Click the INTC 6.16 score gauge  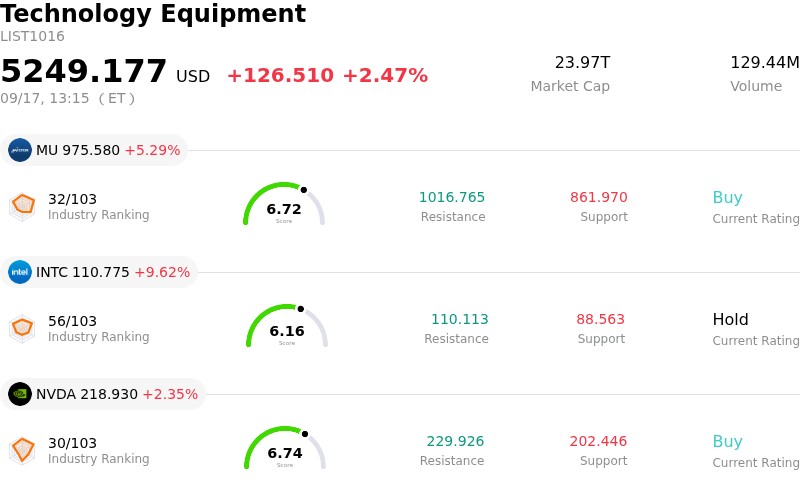click(x=287, y=326)
